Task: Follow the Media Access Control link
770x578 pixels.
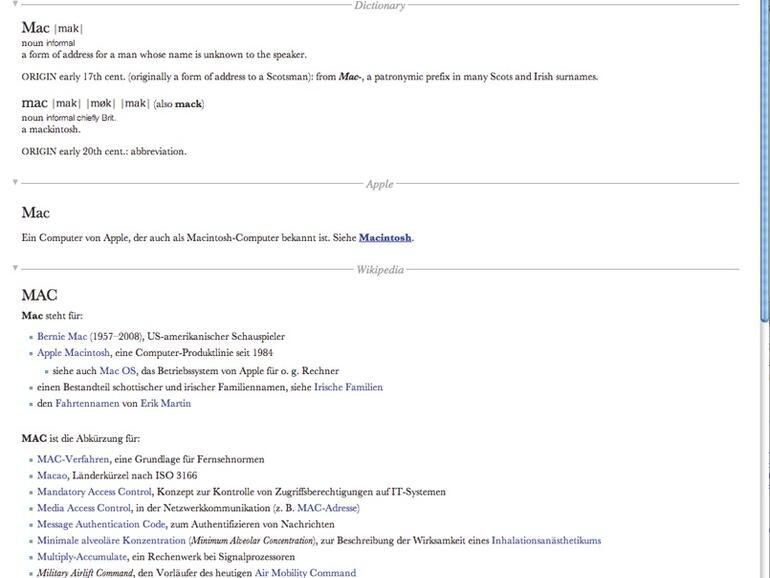Action: pos(84,508)
